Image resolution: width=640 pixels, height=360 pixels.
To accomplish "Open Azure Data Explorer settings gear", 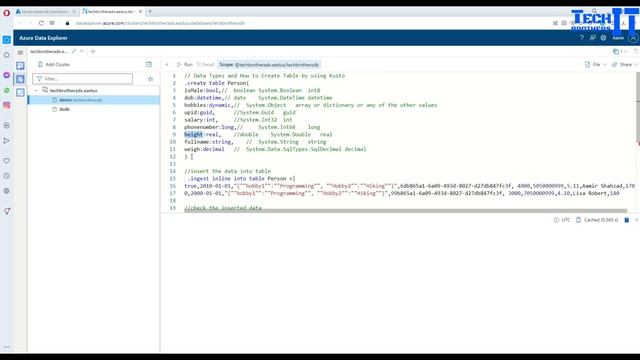I will (604, 38).
